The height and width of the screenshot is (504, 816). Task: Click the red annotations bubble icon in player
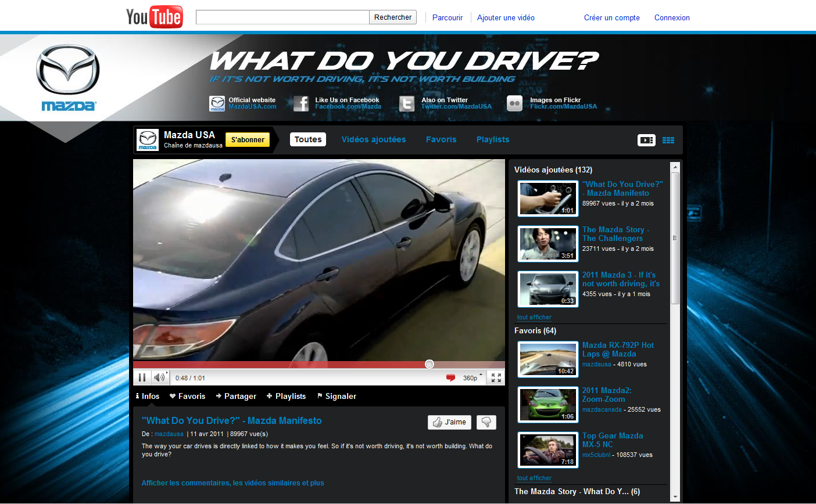pyautogui.click(x=450, y=378)
